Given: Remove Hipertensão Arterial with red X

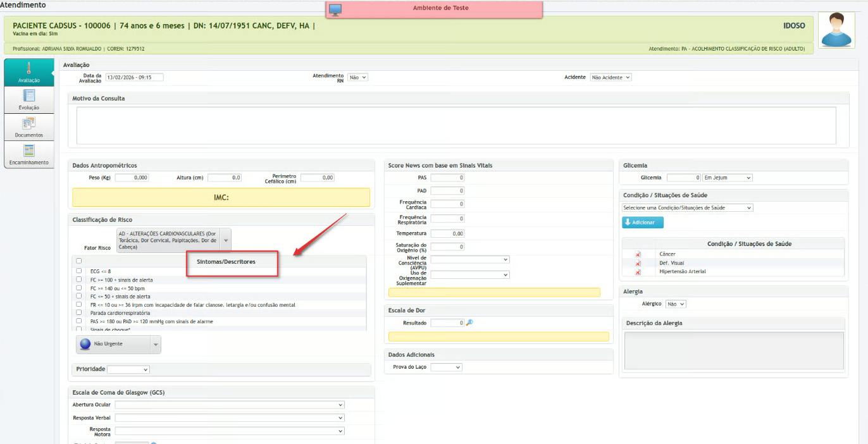Looking at the screenshot, I should [x=638, y=272].
